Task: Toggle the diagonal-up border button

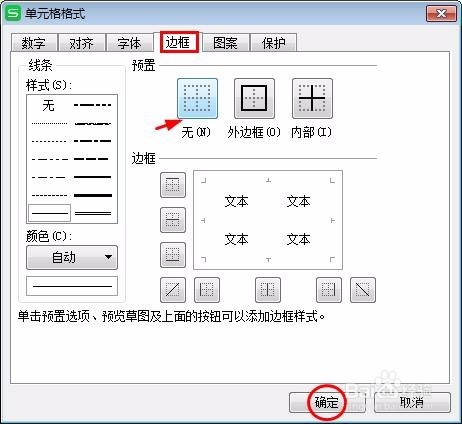Action: pyautogui.click(x=173, y=290)
